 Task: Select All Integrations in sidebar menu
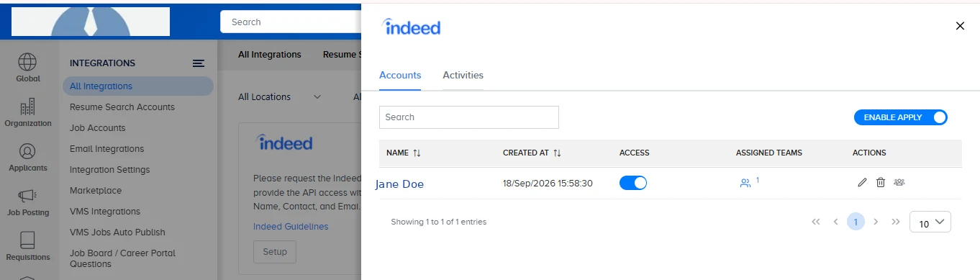(138, 86)
